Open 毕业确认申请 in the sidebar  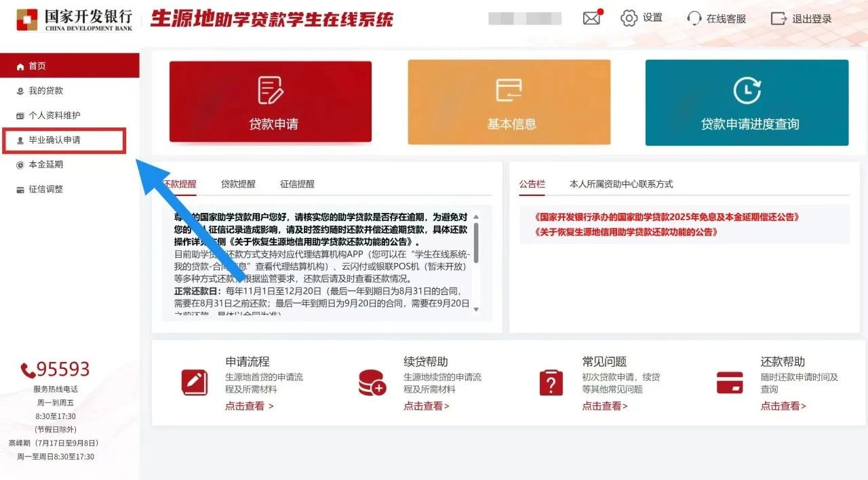54,140
